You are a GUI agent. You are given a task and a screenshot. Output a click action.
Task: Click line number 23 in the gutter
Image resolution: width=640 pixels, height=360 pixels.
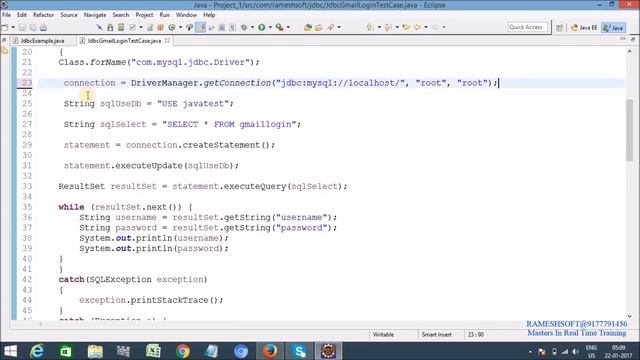27,83
